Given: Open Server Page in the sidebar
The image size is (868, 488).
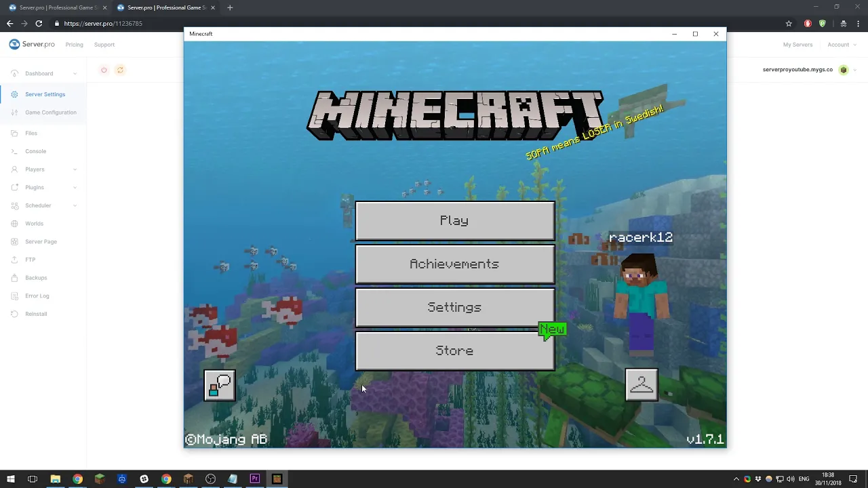Looking at the screenshot, I should (x=41, y=242).
